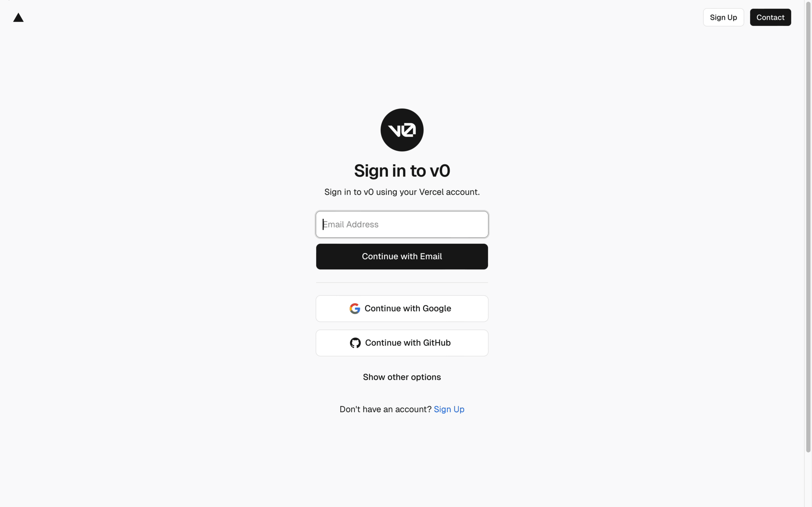Screen dimensions: 812x507
Task: Click the vertical scrollbar thumb
Action: coord(808,227)
